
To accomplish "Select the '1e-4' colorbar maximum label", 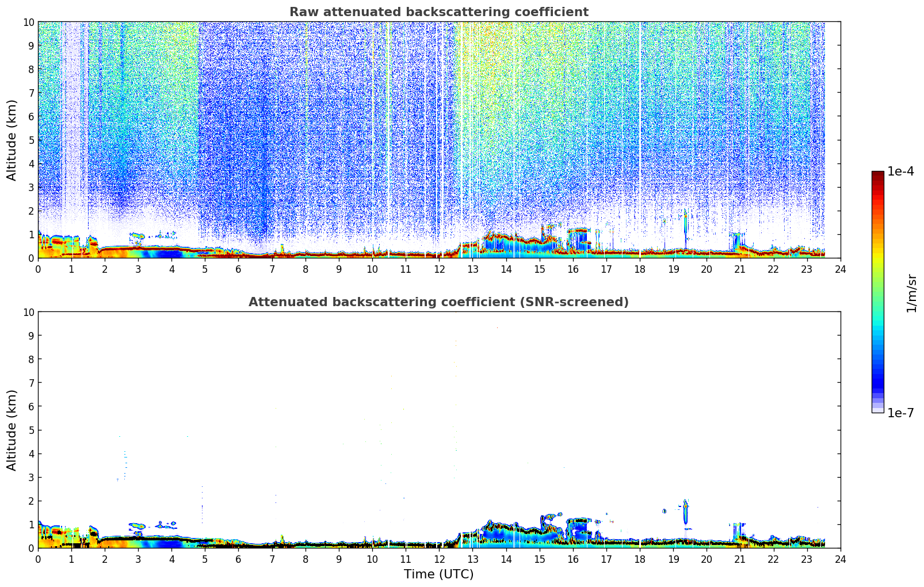I will click(900, 171).
